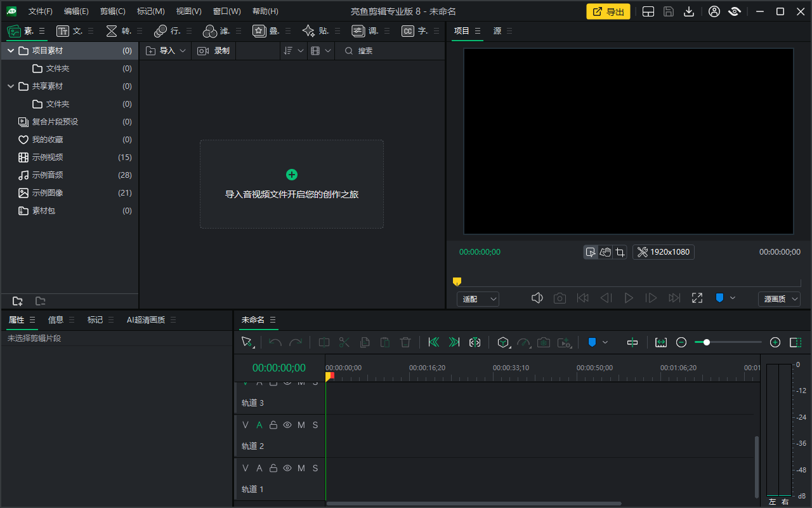Open the 源画质 quality dropdown
Image resolution: width=812 pixels, height=508 pixels.
click(779, 298)
